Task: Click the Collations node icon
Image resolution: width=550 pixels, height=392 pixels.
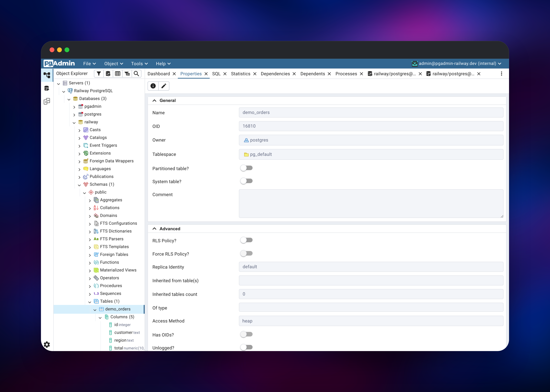Action: coord(96,208)
